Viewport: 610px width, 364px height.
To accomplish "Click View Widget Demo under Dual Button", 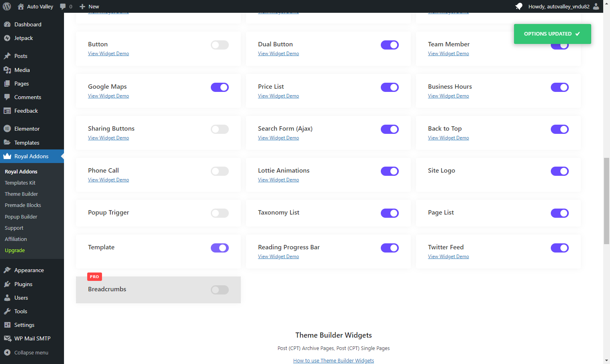I will 278,54.
